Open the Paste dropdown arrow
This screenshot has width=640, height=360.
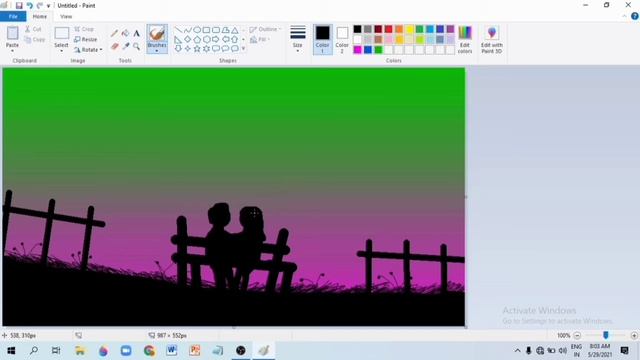click(12, 51)
